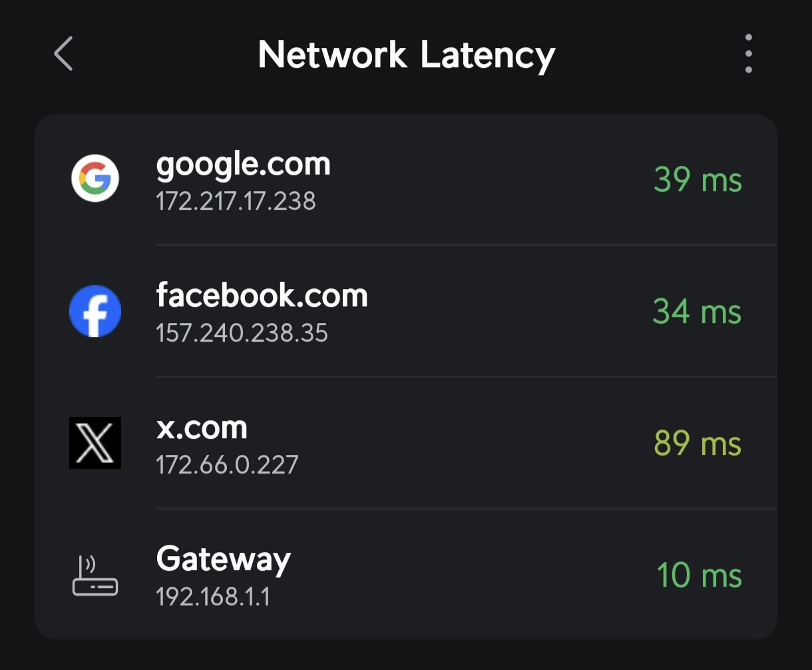Image resolution: width=812 pixels, height=670 pixels.
Task: Select the x.com hostname
Action: click(x=202, y=428)
